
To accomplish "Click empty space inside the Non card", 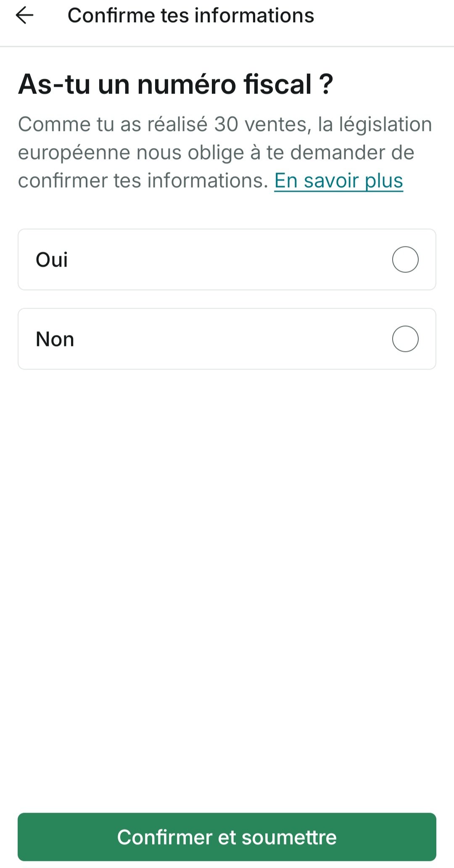I will pyautogui.click(x=227, y=339).
